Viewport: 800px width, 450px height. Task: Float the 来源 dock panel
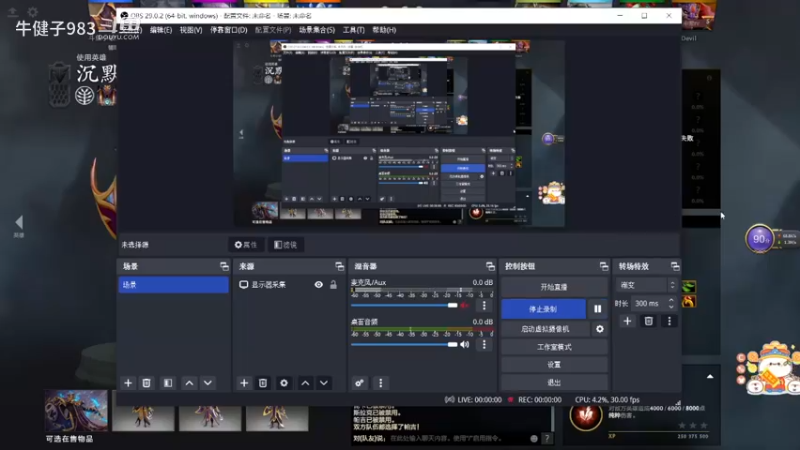[340, 266]
